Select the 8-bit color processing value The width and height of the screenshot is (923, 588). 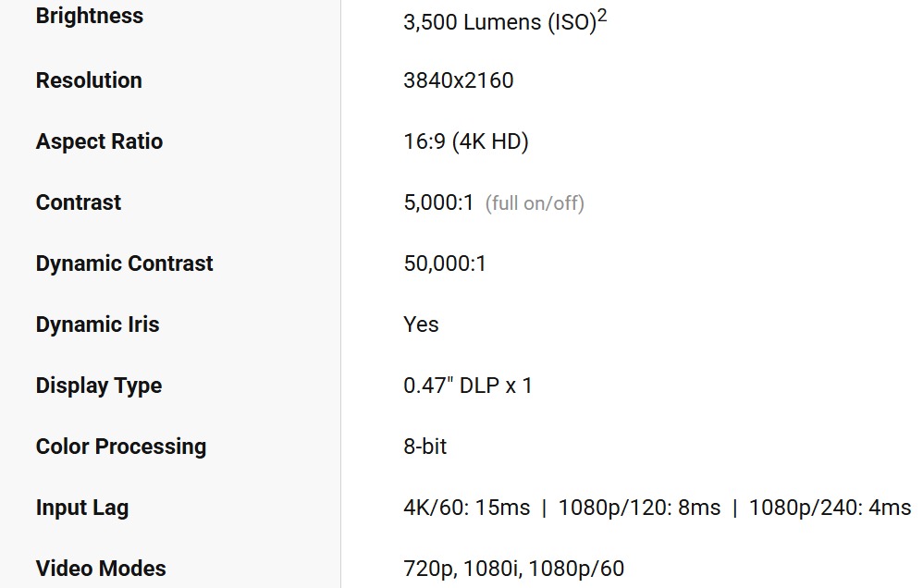click(x=425, y=447)
